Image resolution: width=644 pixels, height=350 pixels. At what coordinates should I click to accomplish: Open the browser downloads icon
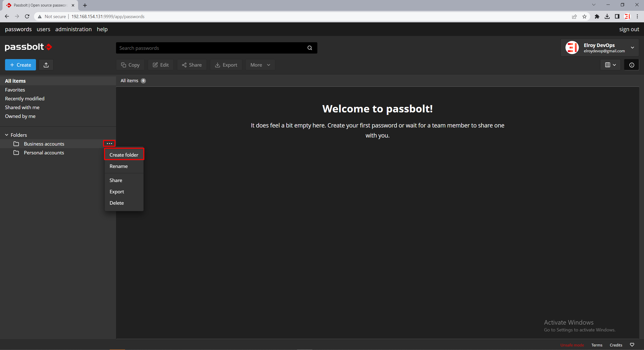point(607,17)
